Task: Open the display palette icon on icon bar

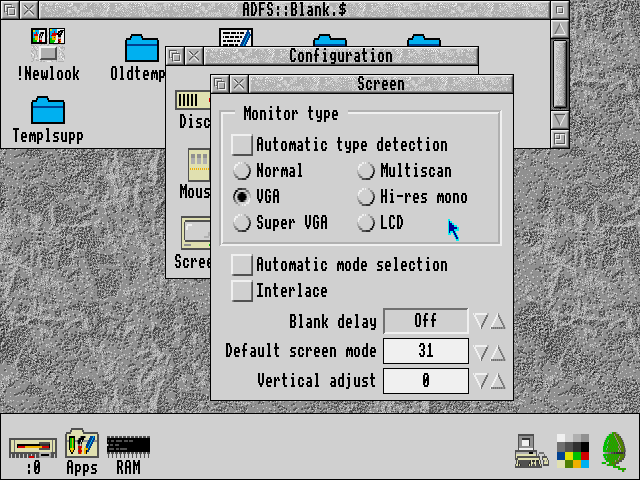Action: 572,450
